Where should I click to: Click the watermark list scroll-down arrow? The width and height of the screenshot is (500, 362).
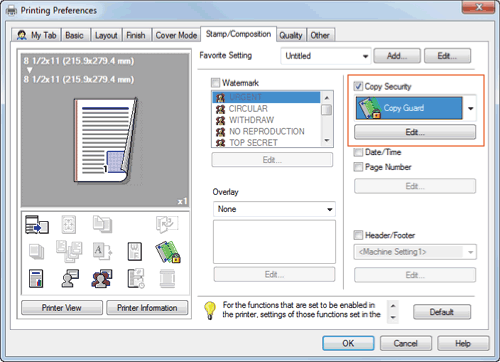(x=327, y=140)
